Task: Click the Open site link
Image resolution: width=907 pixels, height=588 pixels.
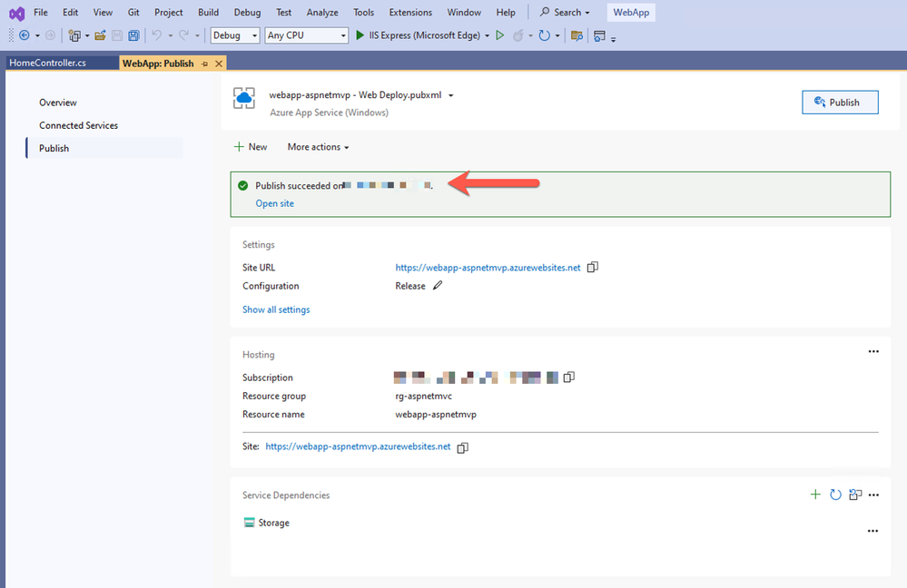Action: click(x=275, y=203)
